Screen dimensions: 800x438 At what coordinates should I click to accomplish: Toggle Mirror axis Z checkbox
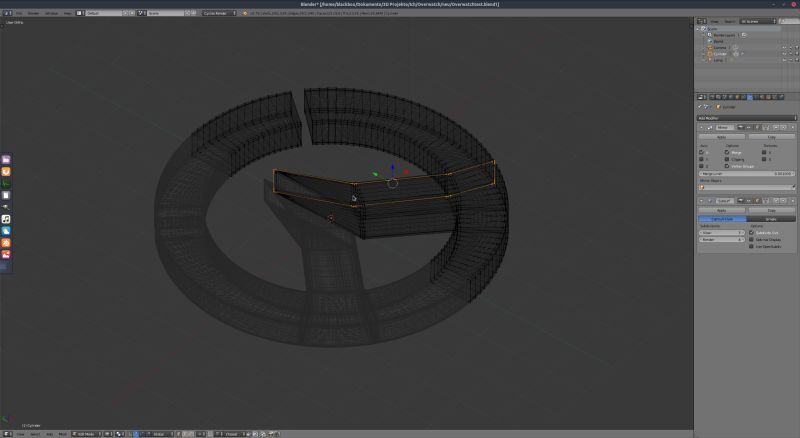[702, 166]
